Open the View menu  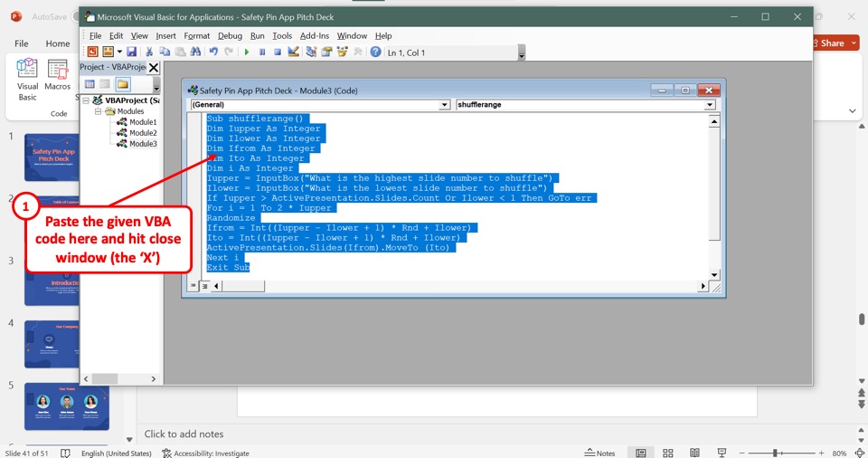tap(139, 35)
